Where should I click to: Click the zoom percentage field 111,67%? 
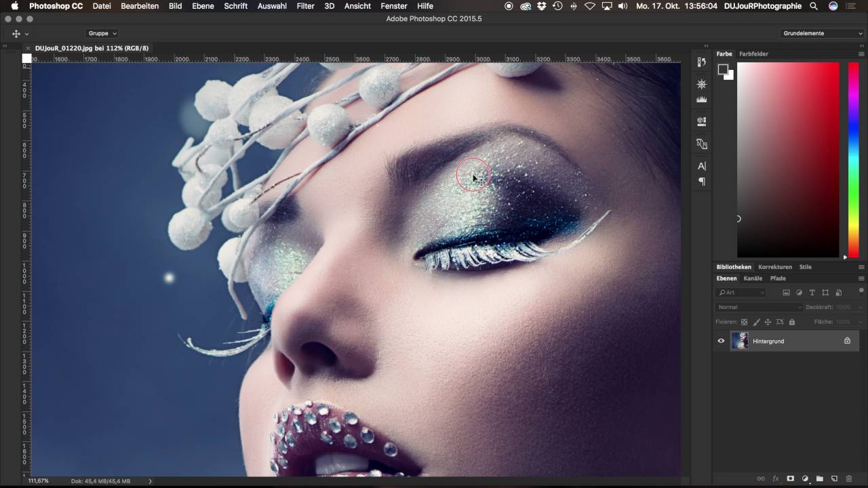pyautogui.click(x=39, y=481)
